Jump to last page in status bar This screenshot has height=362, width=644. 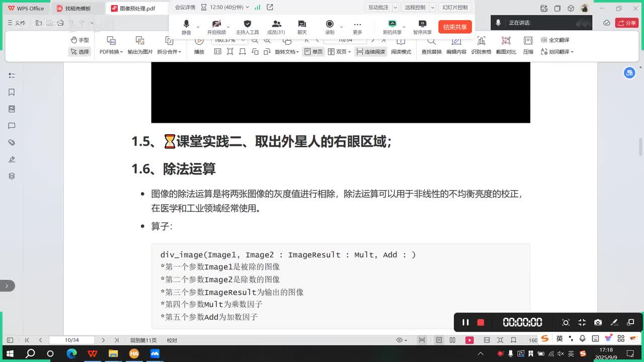click(116, 340)
